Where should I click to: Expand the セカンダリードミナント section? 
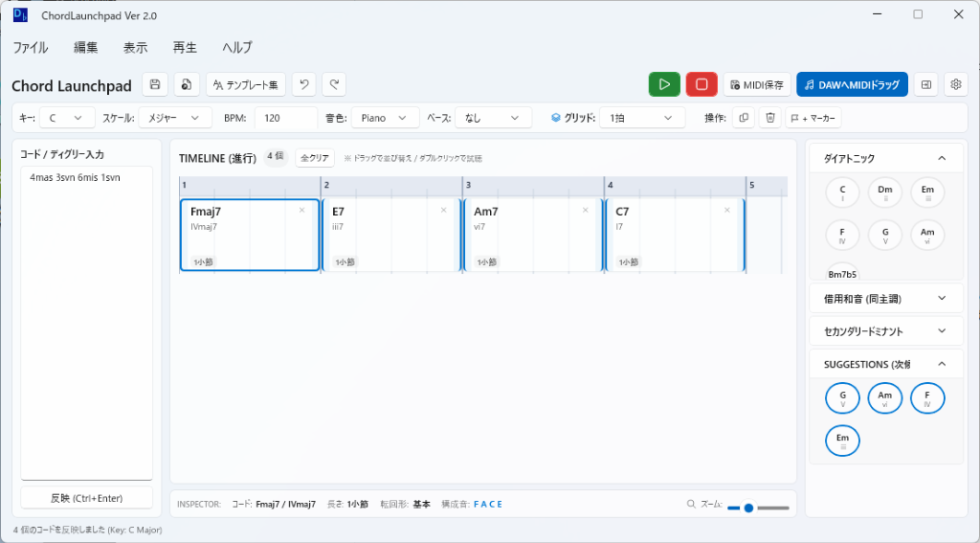pos(886,331)
